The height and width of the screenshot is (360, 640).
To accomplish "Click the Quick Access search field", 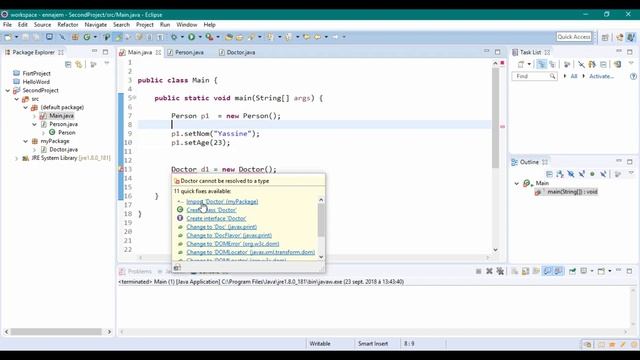I will [x=573, y=37].
